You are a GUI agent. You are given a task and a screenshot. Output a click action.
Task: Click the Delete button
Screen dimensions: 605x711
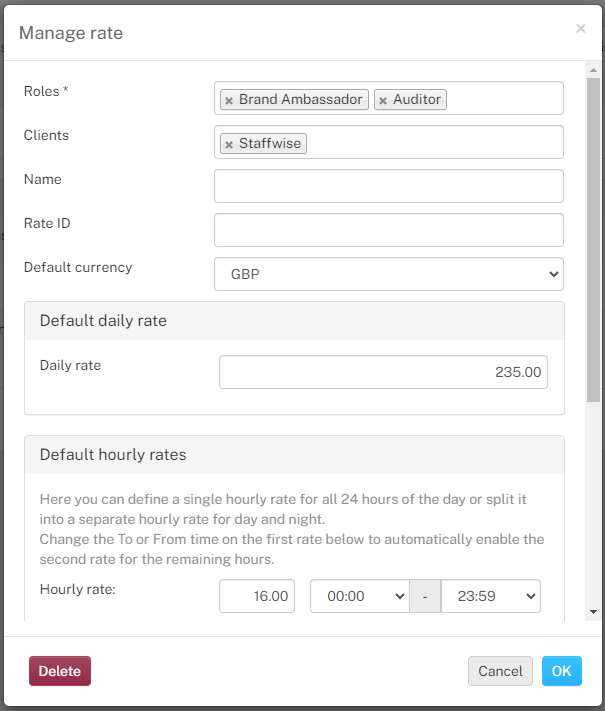60,671
